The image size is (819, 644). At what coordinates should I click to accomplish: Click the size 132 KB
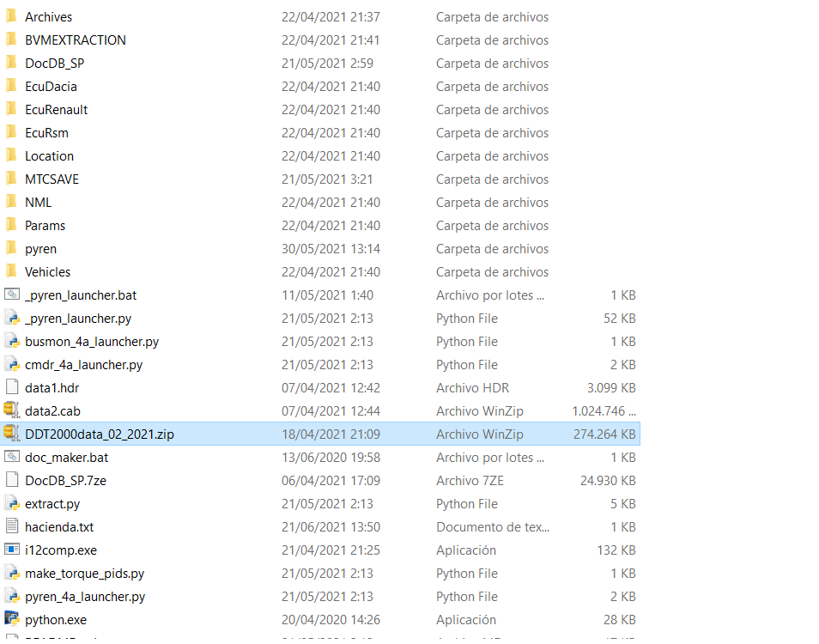tap(616, 550)
